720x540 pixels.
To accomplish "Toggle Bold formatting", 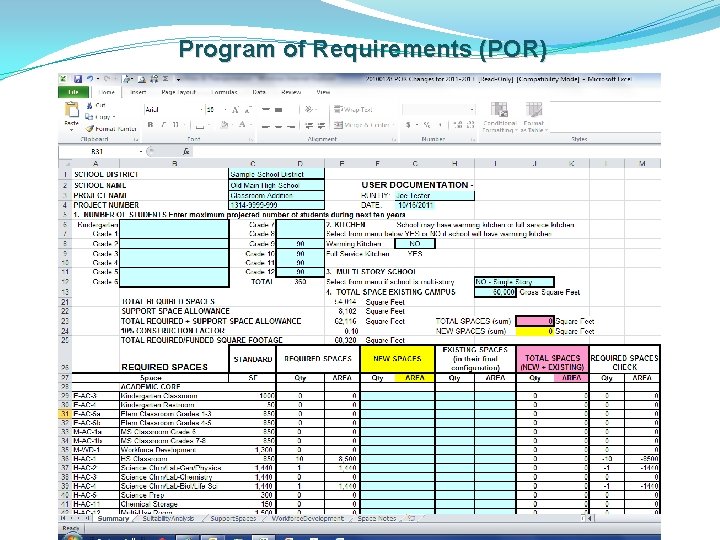I will point(150,125).
